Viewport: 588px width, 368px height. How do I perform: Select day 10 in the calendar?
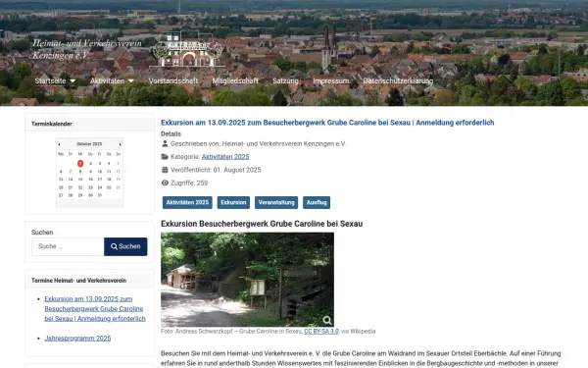point(100,172)
